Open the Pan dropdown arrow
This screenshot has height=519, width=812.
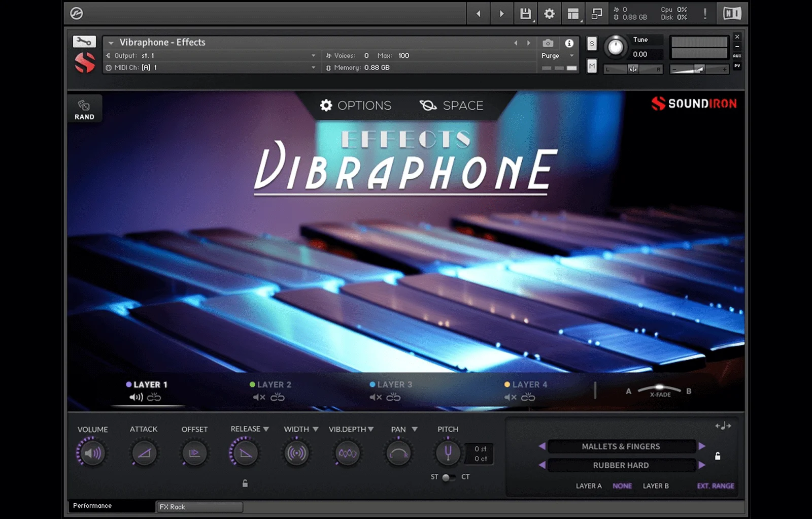tap(415, 429)
